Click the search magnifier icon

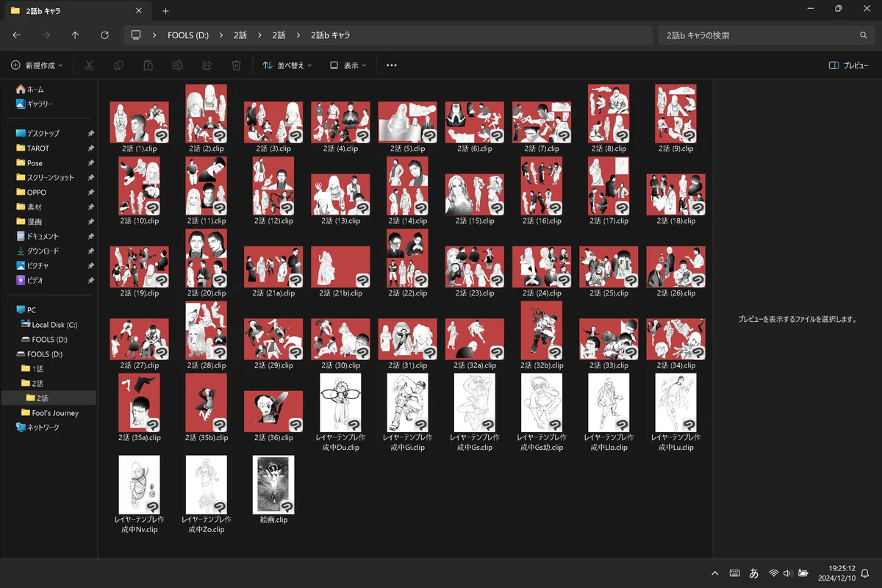(x=864, y=35)
